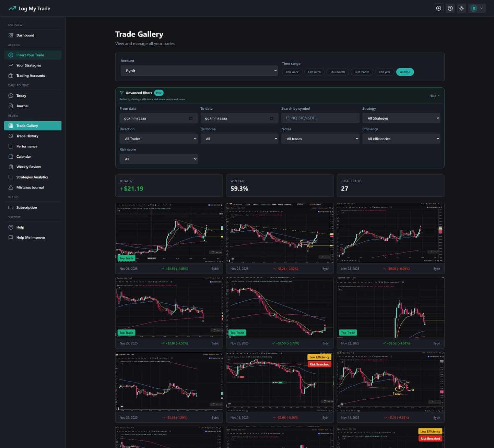494x448 pixels.
Task: Select the Dashboard grid icon in sidebar
Action: [10, 35]
